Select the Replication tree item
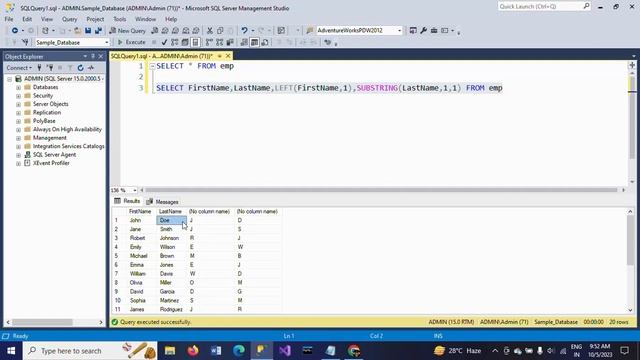 click(x=47, y=113)
